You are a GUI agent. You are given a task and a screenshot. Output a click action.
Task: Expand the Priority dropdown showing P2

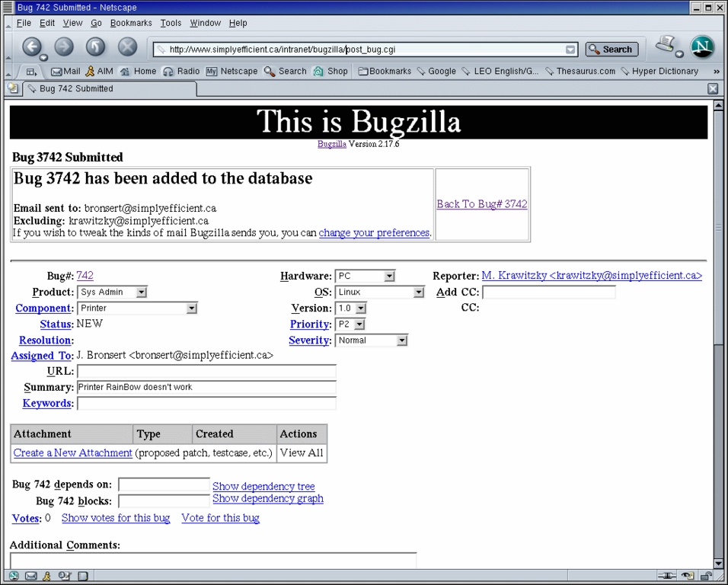point(359,324)
